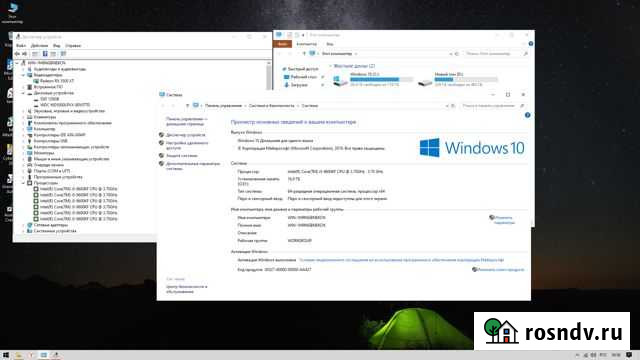640x360 pixels.
Task: Open the File menu in Device Manager
Action: [x=21, y=46]
